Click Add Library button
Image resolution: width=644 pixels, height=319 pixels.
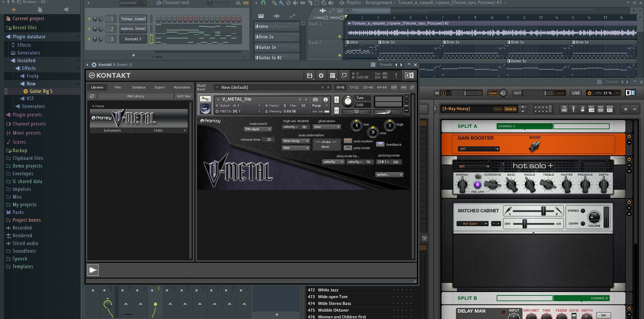click(x=136, y=96)
